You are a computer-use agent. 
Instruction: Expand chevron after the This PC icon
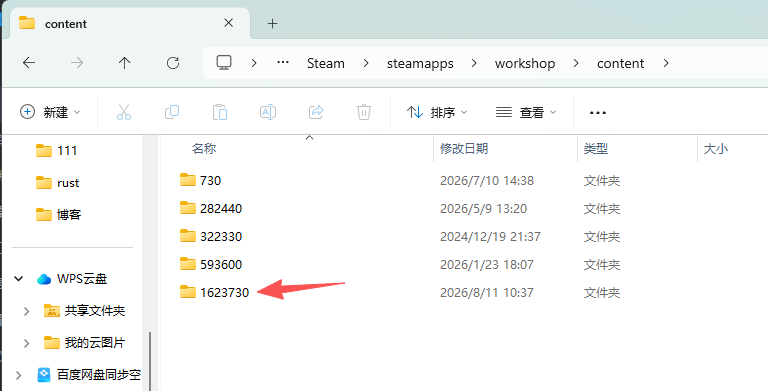tap(254, 63)
